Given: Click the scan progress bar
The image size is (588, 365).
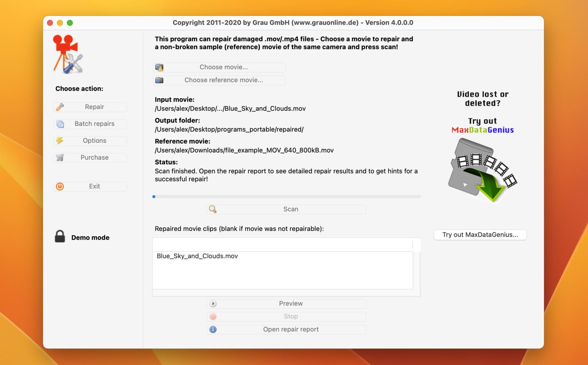Looking at the screenshot, I should pyautogui.click(x=287, y=197).
